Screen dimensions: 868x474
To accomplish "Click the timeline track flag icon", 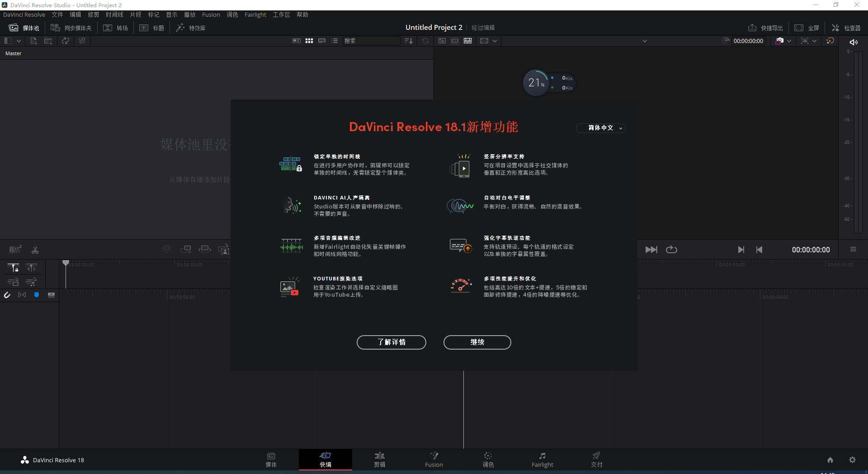I will coord(51,295).
